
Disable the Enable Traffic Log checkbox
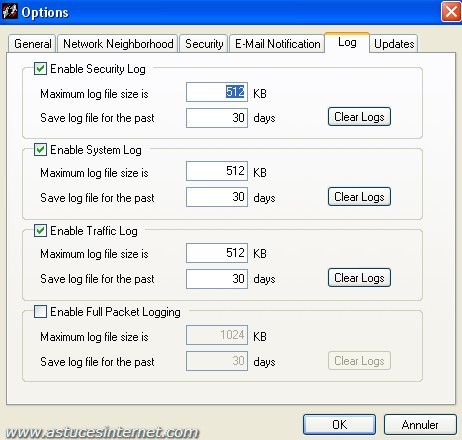point(40,231)
